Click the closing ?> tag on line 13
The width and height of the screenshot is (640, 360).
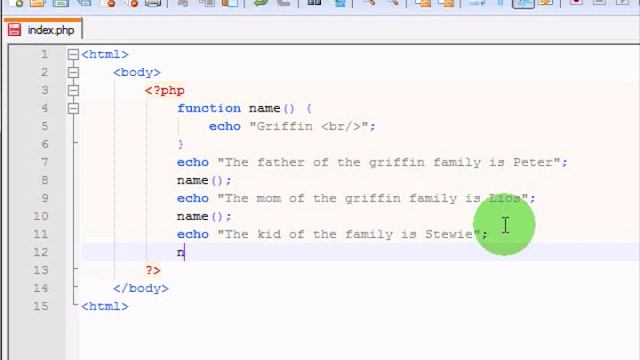[153, 270]
